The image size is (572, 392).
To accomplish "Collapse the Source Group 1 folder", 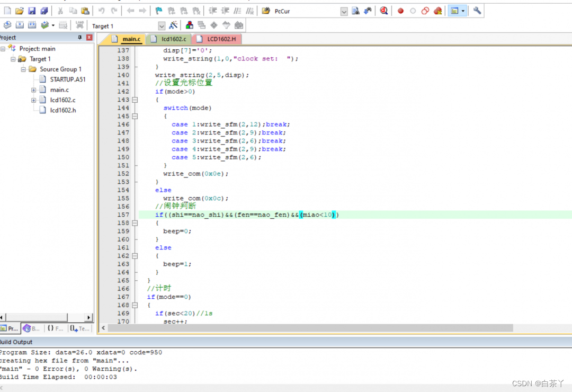I will (24, 69).
